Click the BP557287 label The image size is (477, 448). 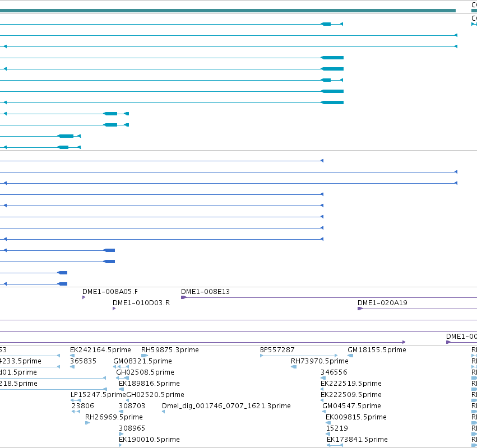pos(277,350)
